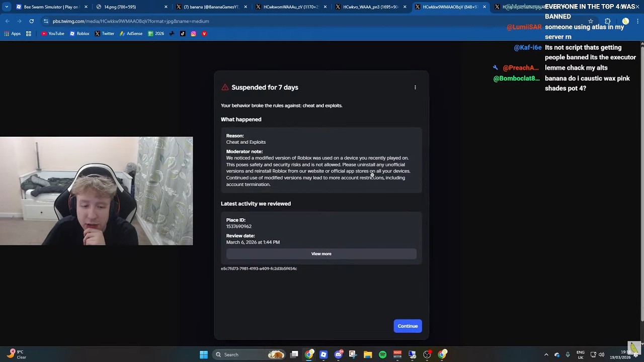Reload the page with the refresh icon
Image resolution: width=644 pixels, height=362 pixels.
(x=31, y=21)
